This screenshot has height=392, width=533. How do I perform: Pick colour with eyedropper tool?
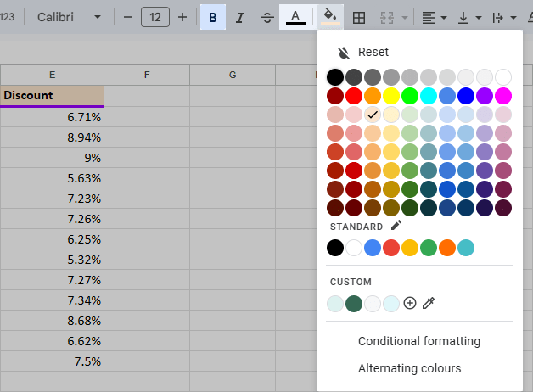pyautogui.click(x=429, y=303)
